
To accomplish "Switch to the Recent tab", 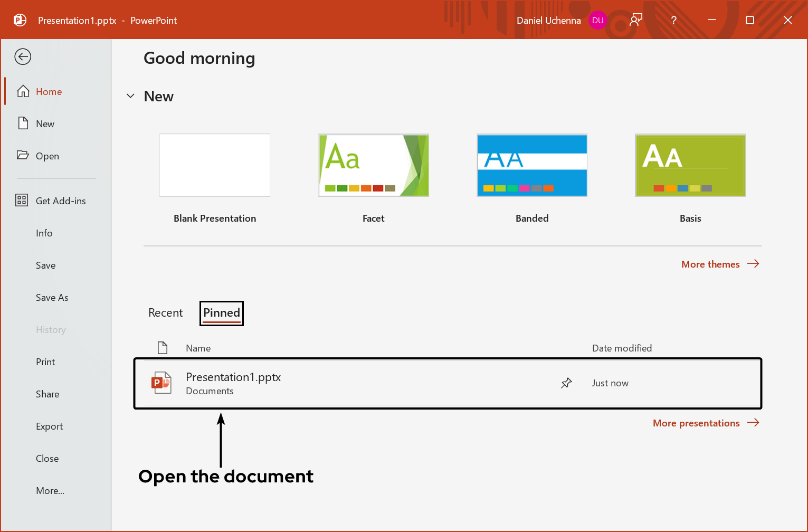I will click(165, 312).
